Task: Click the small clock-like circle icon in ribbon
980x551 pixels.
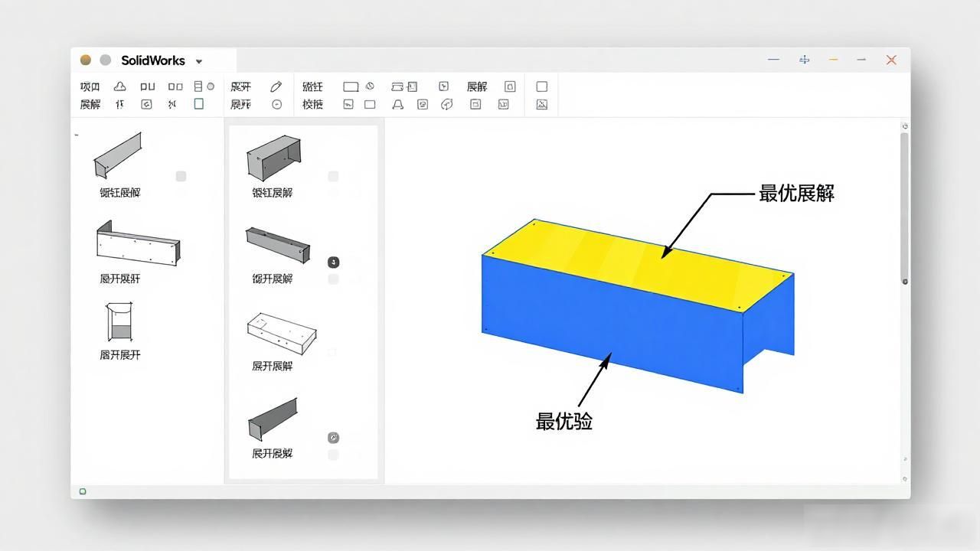Action: [x=370, y=86]
